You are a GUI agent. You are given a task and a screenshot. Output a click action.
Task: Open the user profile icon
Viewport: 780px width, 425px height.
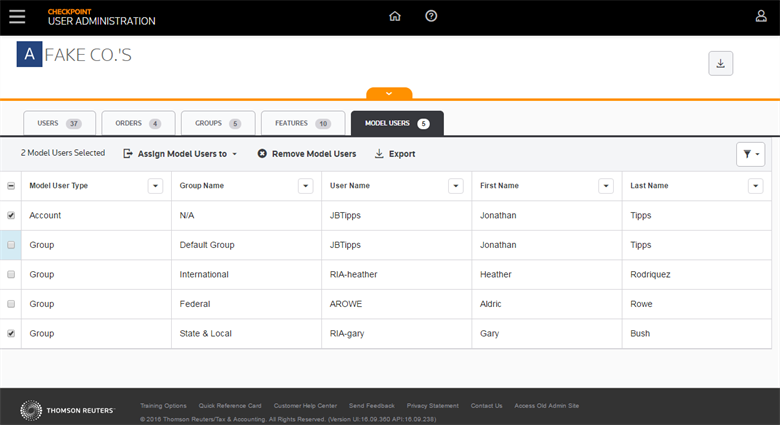pyautogui.click(x=761, y=16)
